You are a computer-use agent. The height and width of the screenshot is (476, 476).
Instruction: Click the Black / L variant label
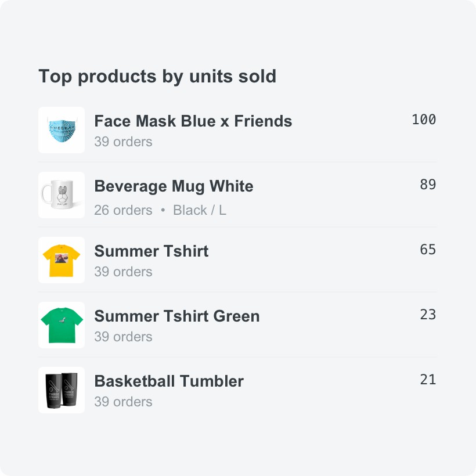tap(200, 210)
